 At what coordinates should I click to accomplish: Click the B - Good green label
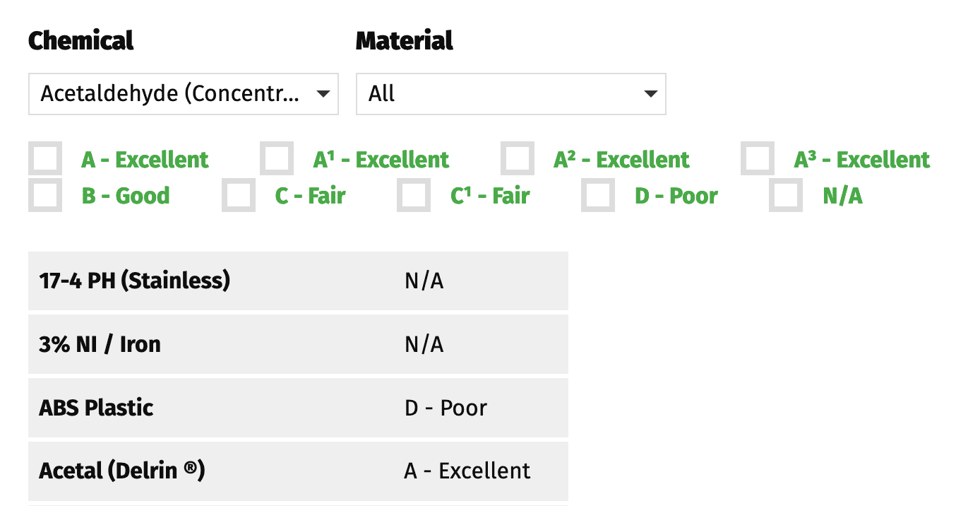[x=126, y=196]
